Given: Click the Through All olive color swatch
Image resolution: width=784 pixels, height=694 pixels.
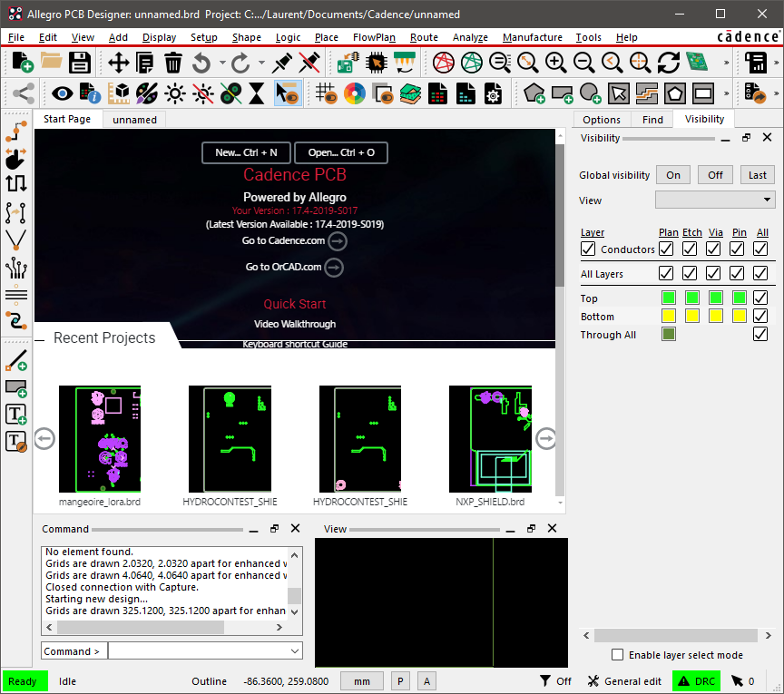Looking at the screenshot, I should coord(668,334).
